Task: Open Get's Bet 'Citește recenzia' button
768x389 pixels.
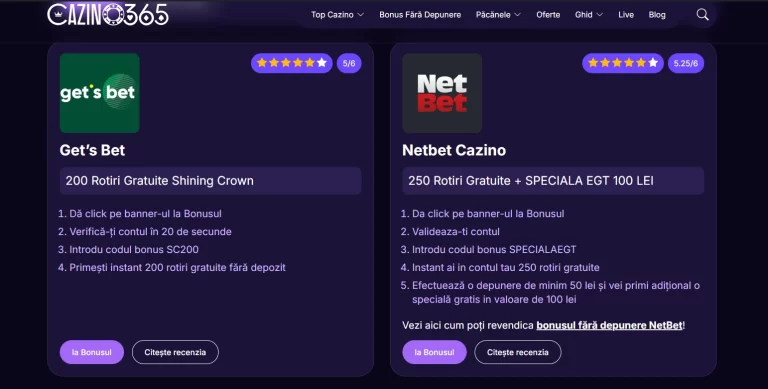Action: 175,352
